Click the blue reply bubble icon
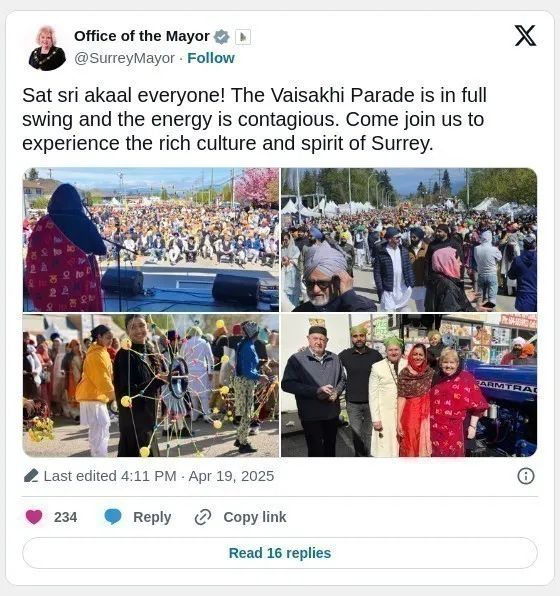 click(113, 517)
